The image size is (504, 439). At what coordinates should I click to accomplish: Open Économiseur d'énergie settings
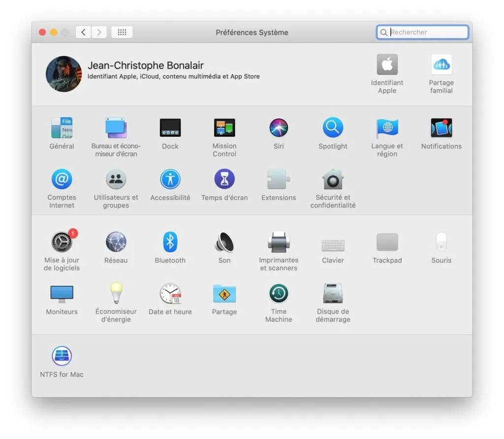coord(116,294)
